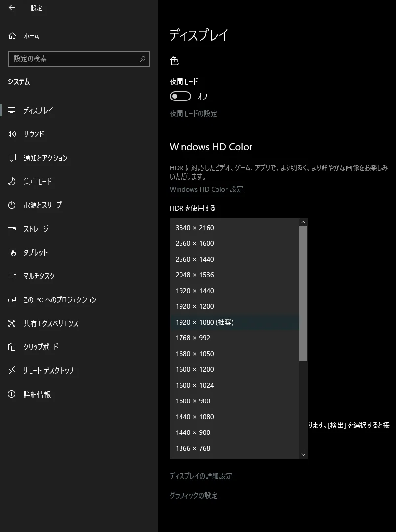Click the タブレット icon
396x532 pixels.
(12, 252)
